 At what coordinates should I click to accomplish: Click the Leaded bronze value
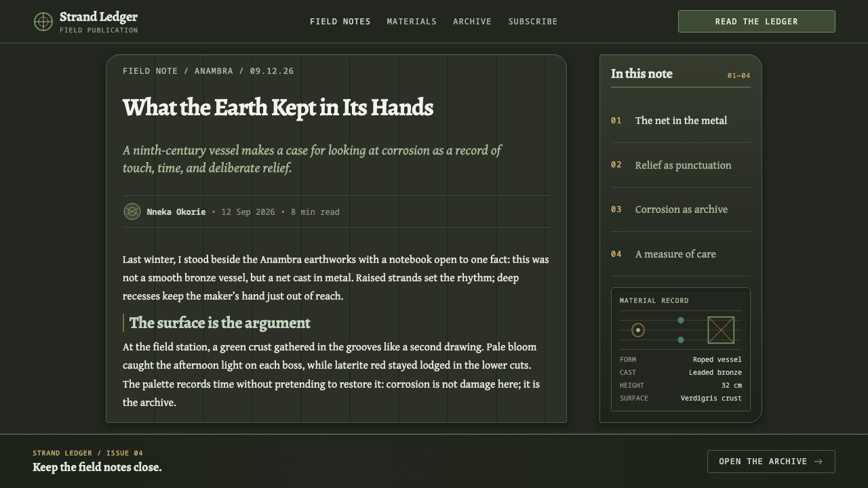[x=715, y=373]
